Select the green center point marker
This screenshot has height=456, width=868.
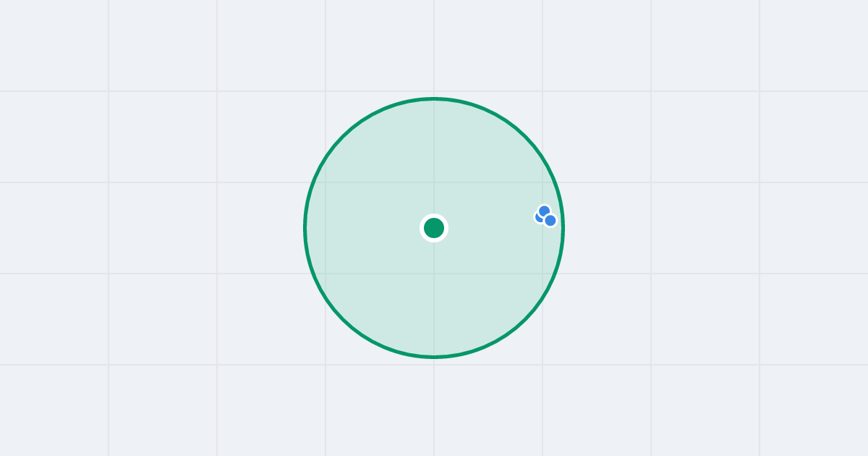434,228
